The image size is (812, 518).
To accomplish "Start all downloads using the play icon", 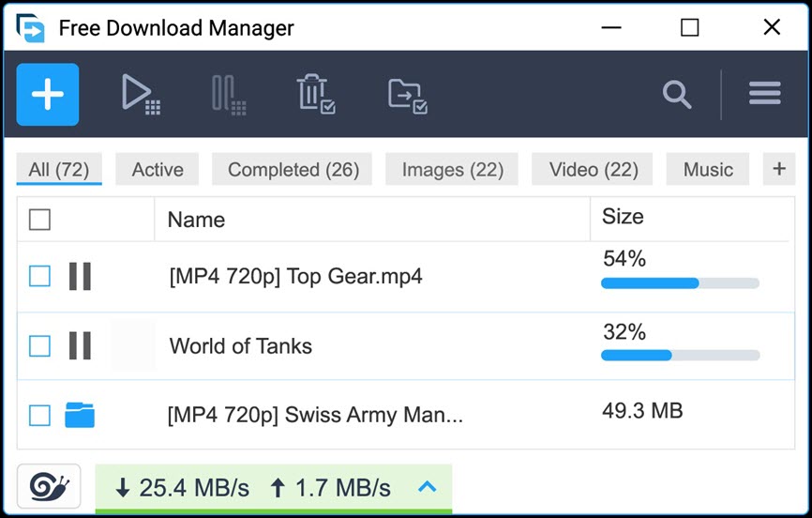I will pyautogui.click(x=141, y=94).
